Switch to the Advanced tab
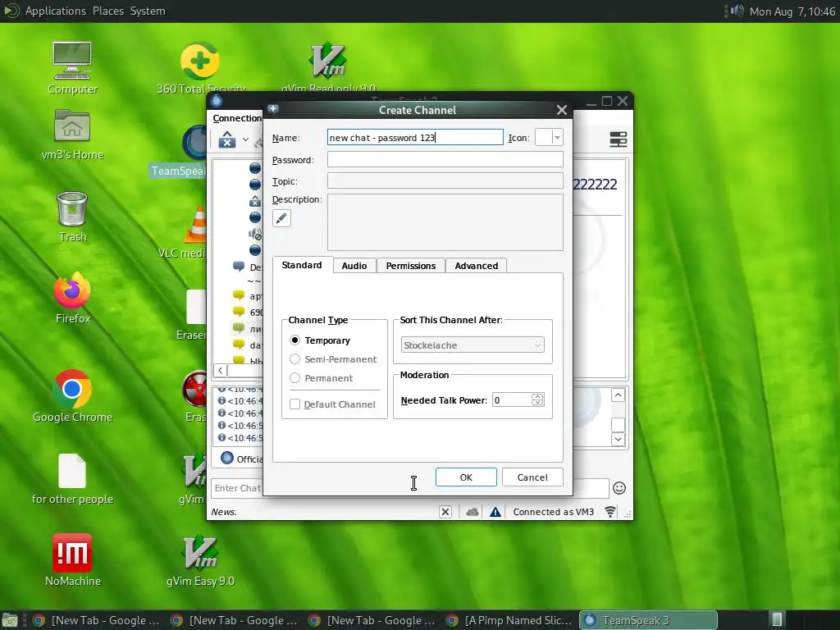The image size is (840, 630). click(477, 266)
